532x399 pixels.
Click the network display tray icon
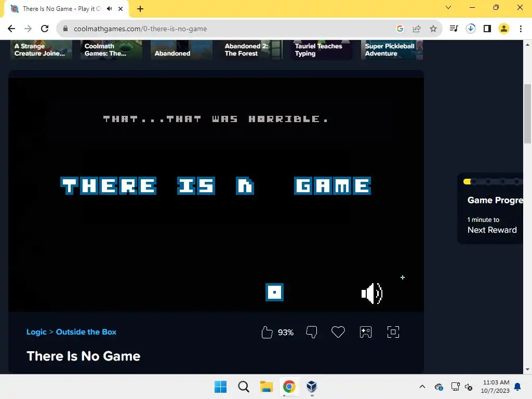pos(455,387)
